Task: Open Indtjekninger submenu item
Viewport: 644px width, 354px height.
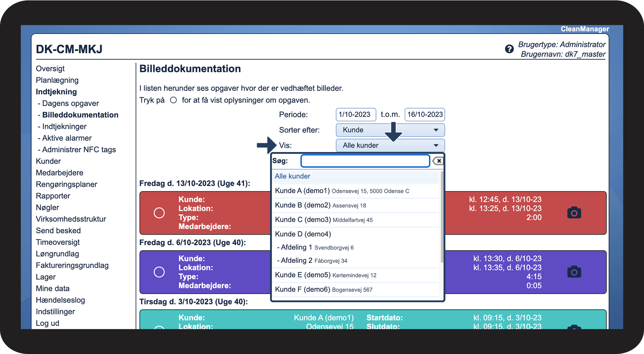Action: click(x=65, y=127)
